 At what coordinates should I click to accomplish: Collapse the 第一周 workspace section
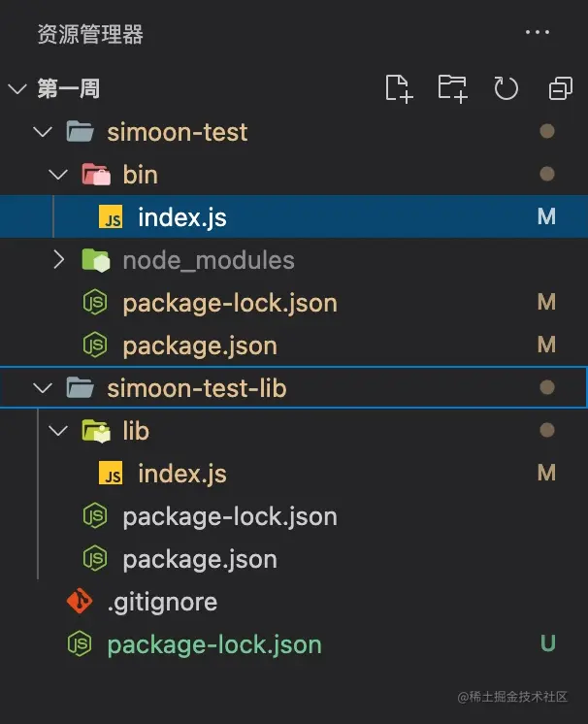pyautogui.click(x=16, y=89)
